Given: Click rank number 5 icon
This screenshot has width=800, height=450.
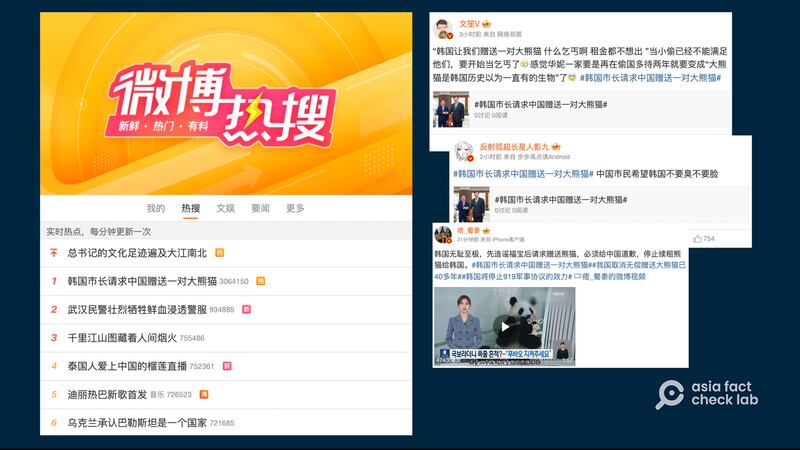Looking at the screenshot, I should tap(54, 394).
